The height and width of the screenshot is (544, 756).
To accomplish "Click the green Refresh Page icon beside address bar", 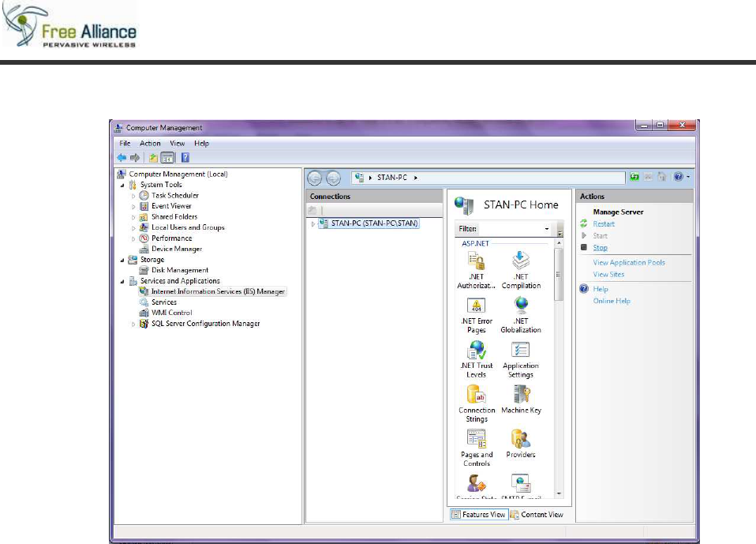I will point(634,177).
